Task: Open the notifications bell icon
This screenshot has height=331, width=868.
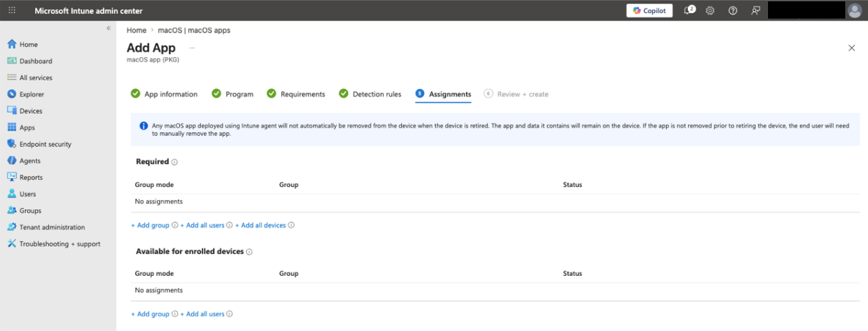Action: pyautogui.click(x=688, y=10)
